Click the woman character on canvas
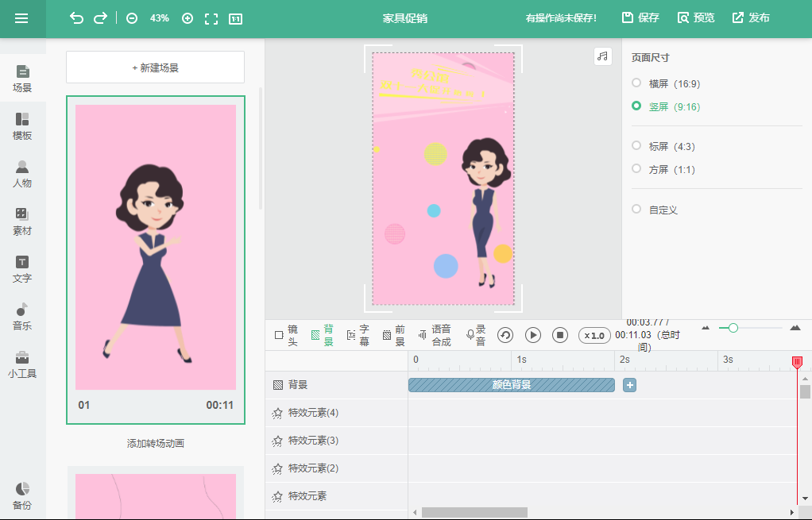Image resolution: width=812 pixels, height=520 pixels. pyautogui.click(x=484, y=212)
